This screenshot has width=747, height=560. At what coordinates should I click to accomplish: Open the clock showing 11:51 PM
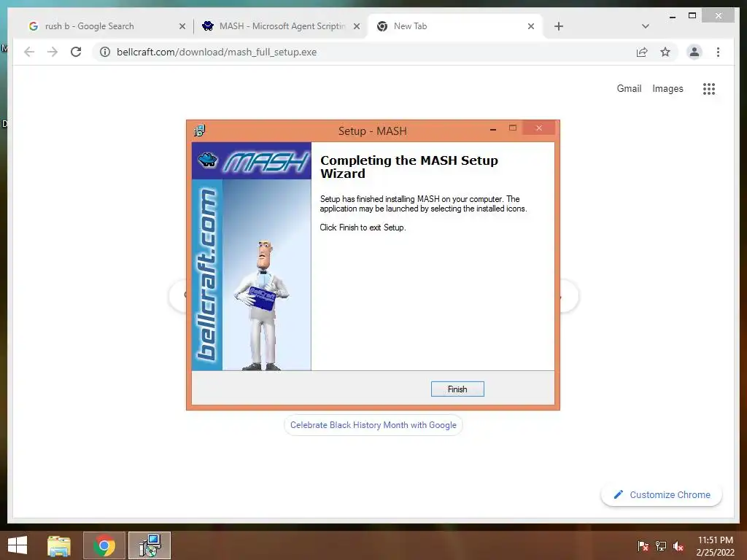715,545
